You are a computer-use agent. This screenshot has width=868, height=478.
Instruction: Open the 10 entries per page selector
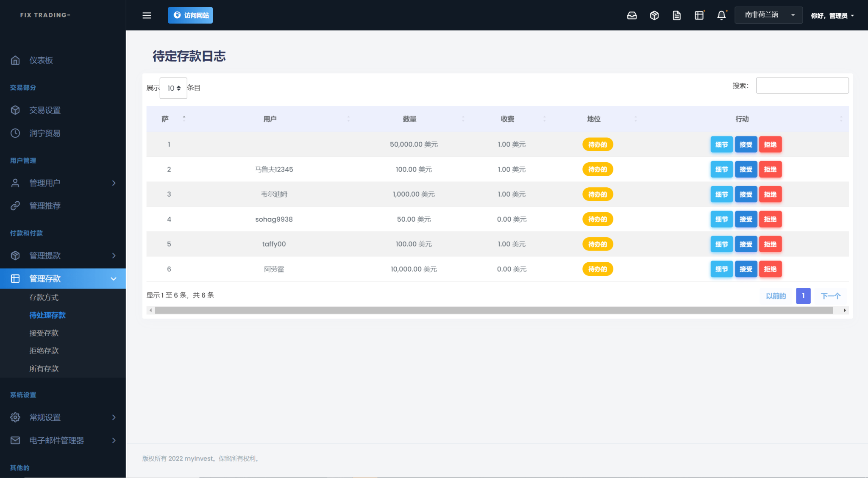[173, 88]
